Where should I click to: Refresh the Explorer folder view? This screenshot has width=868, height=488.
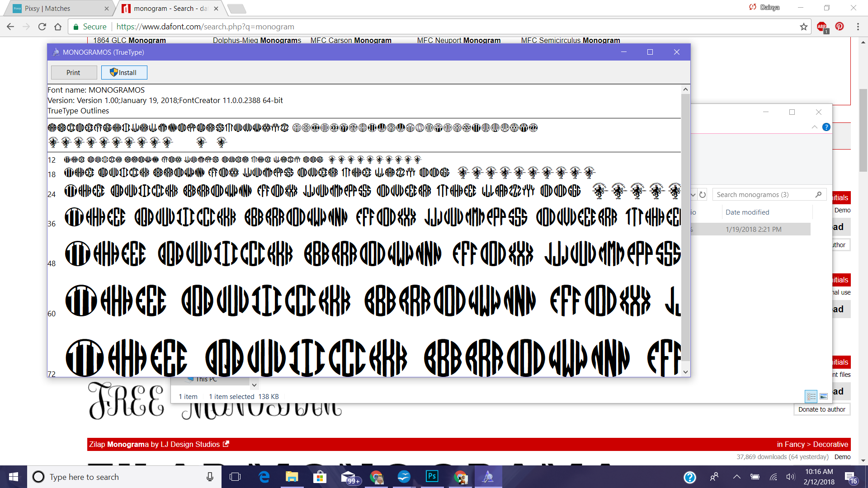[703, 195]
